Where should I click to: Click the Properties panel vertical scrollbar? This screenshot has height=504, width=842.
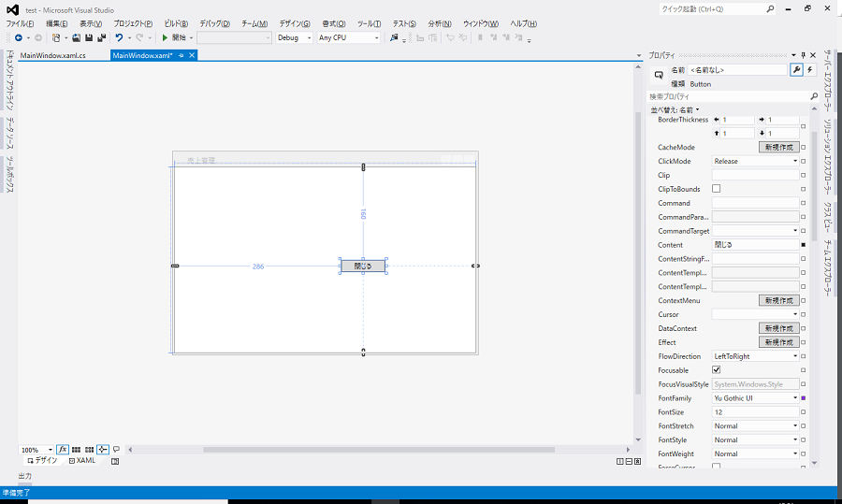click(814, 185)
